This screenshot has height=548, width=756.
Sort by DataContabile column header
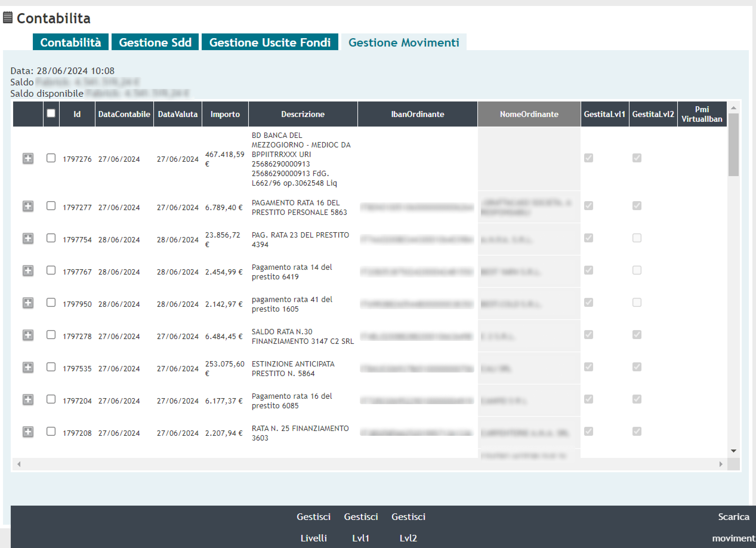[124, 114]
